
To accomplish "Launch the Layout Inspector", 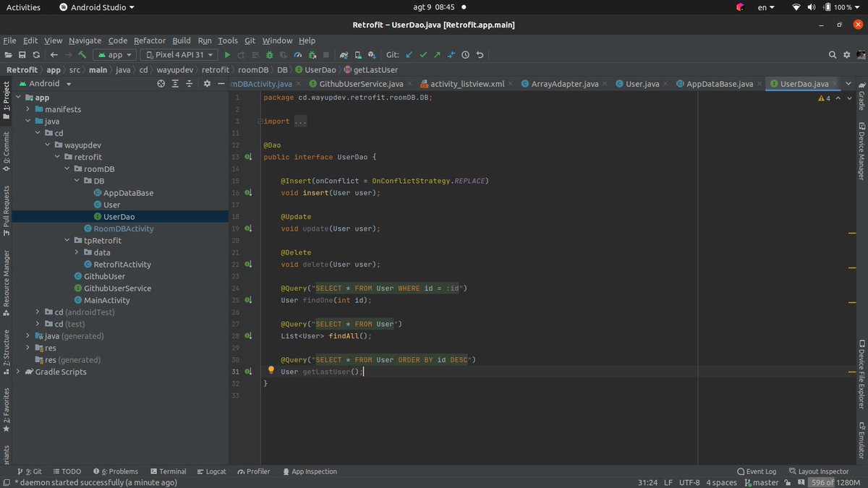I will coord(818,471).
